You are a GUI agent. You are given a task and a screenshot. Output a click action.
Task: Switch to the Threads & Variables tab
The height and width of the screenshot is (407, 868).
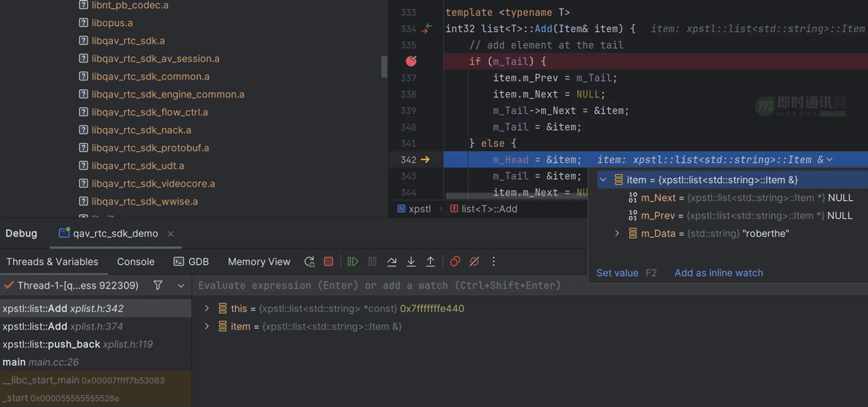(x=52, y=262)
